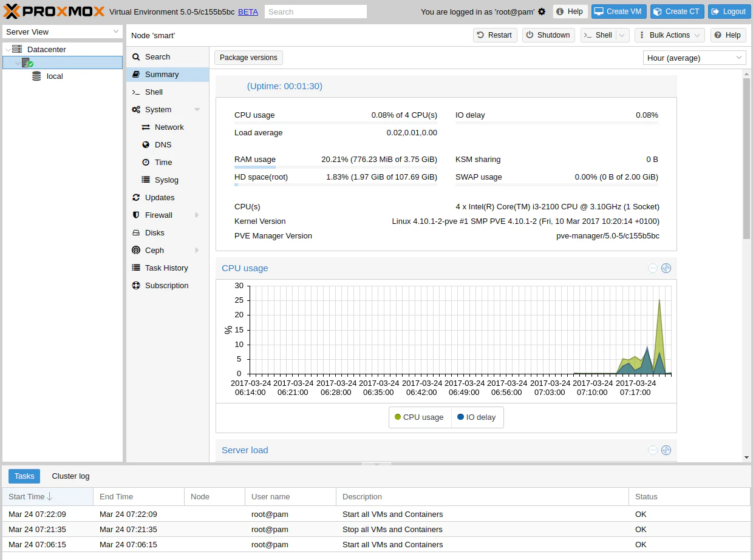Image resolution: width=753 pixels, height=560 pixels.
Task: Click the Shutdown button
Action: (x=548, y=35)
